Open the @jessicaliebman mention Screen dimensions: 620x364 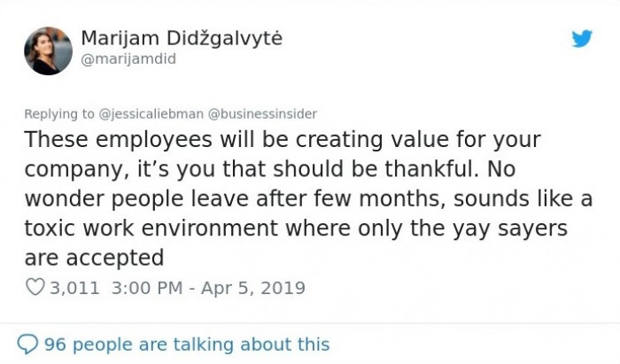pyautogui.click(x=151, y=114)
